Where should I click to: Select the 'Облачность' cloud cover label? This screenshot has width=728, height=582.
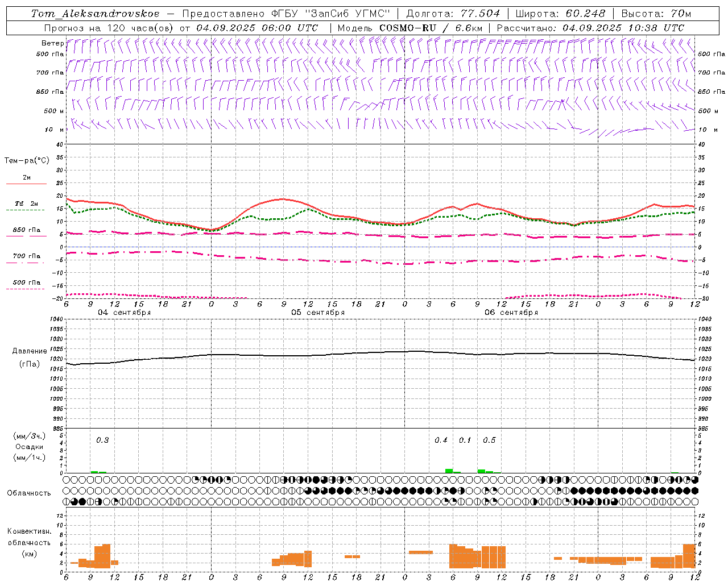pyautogui.click(x=29, y=493)
